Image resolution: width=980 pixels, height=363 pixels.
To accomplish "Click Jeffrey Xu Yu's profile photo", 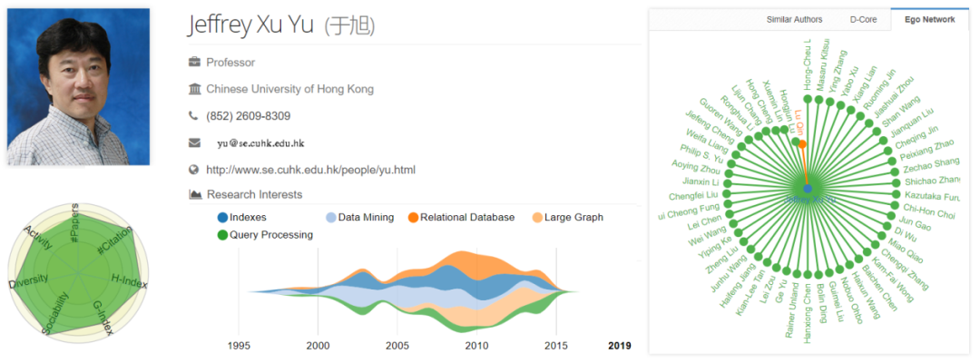I will tap(79, 87).
